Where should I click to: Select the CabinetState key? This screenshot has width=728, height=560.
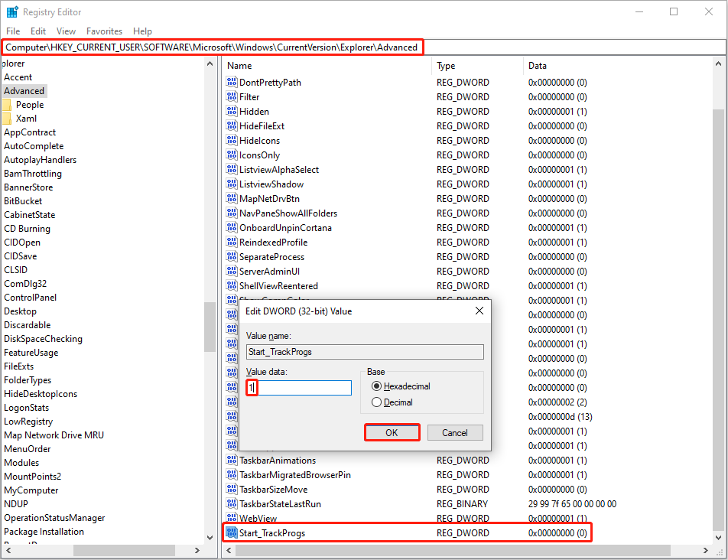(x=30, y=215)
